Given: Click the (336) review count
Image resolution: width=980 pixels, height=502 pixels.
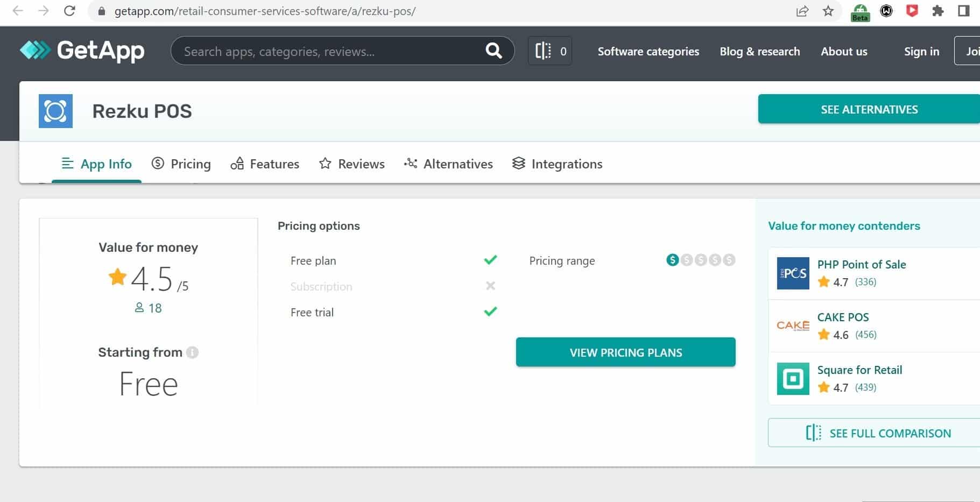Looking at the screenshot, I should pyautogui.click(x=865, y=281).
